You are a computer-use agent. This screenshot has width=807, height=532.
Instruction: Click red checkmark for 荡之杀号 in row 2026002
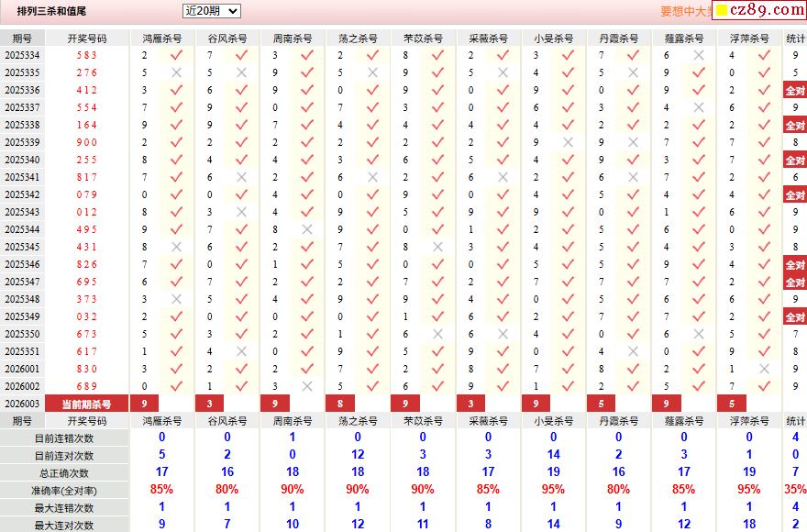click(372, 386)
